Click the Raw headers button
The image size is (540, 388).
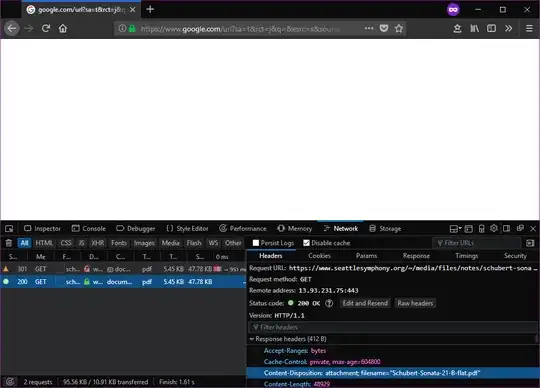coord(415,303)
